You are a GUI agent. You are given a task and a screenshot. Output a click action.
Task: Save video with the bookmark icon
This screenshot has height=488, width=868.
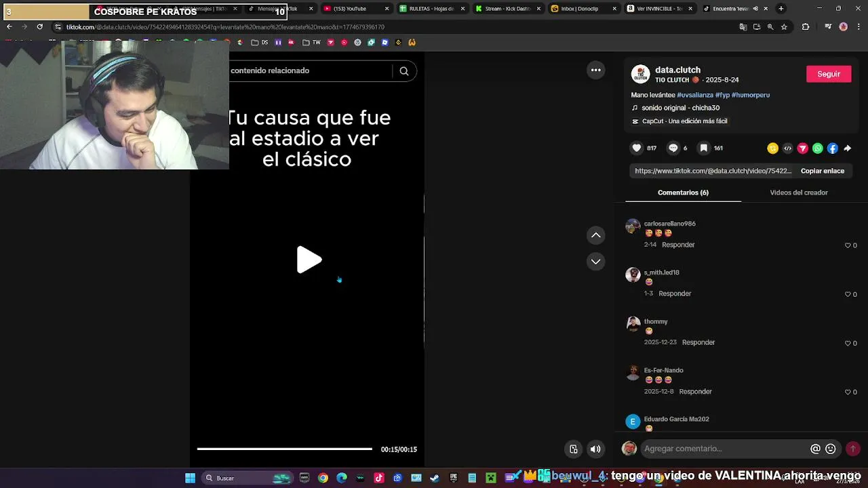pyautogui.click(x=704, y=148)
